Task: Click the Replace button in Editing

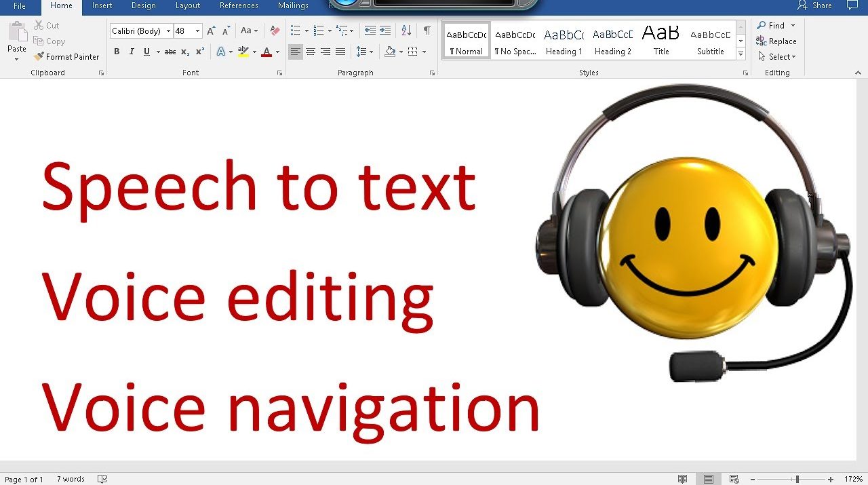Action: pyautogui.click(x=776, y=41)
